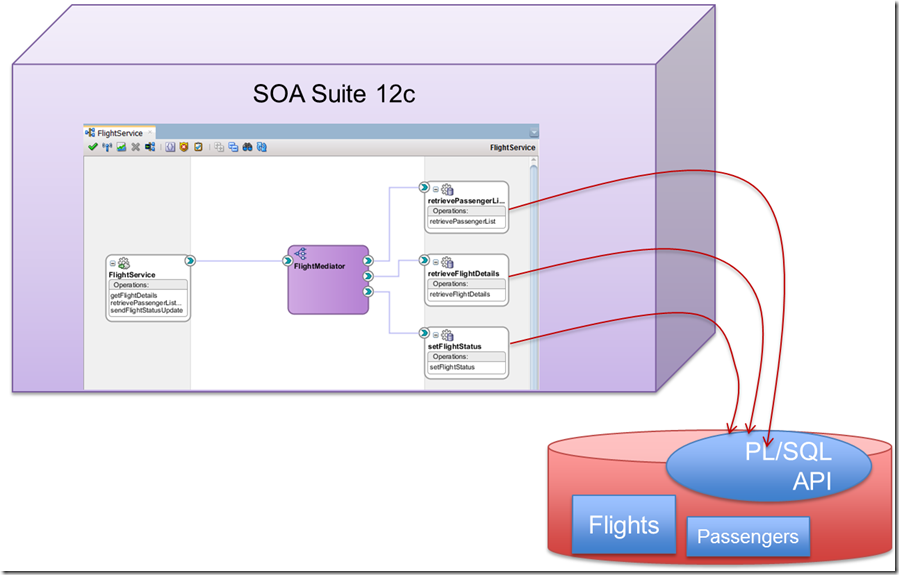Collapse the retrievePassengerList reference box
Screen dimensions: 899x575
pyautogui.click(x=436, y=189)
